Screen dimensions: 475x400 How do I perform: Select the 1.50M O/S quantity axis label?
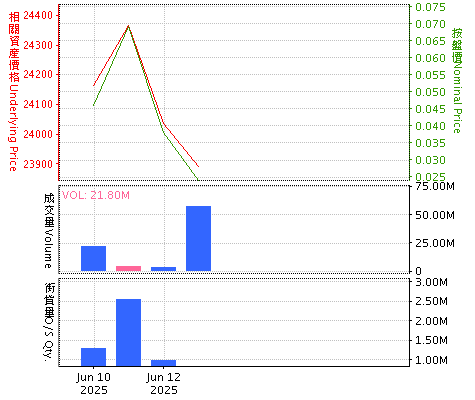tap(431, 340)
